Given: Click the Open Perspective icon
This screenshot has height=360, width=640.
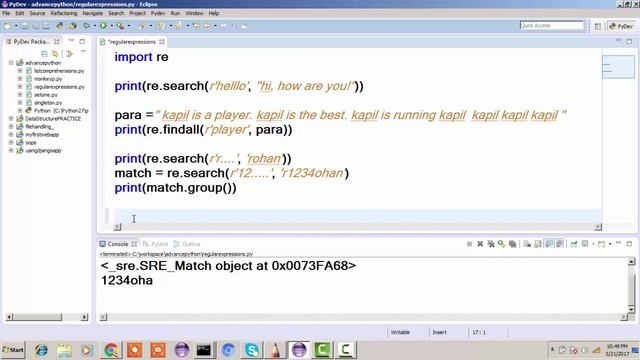Looking at the screenshot, I should coord(598,26).
